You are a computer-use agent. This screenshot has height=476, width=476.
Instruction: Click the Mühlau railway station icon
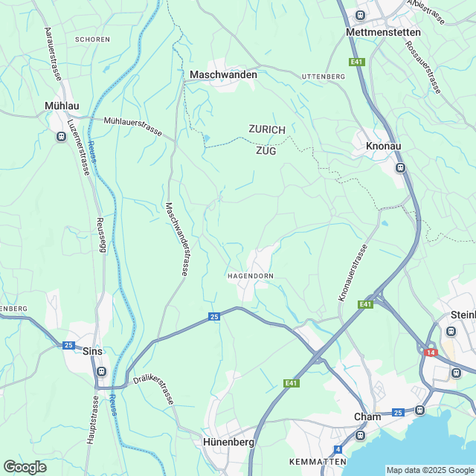tap(61, 137)
